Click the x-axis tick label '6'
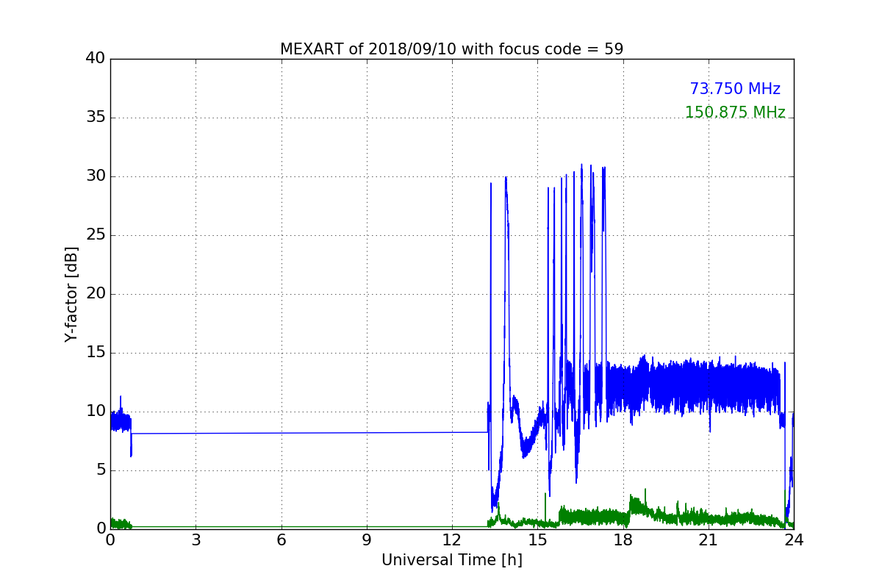The height and width of the screenshot is (588, 882). click(x=282, y=540)
